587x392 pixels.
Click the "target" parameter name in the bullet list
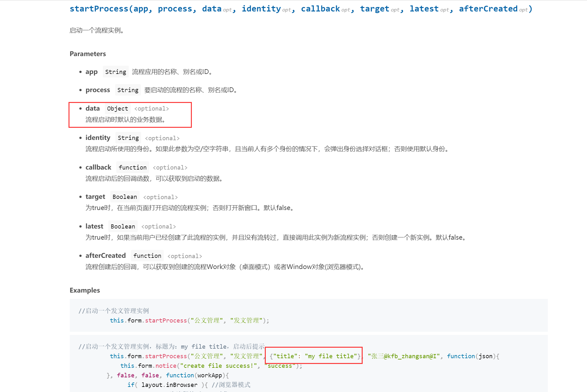point(95,197)
